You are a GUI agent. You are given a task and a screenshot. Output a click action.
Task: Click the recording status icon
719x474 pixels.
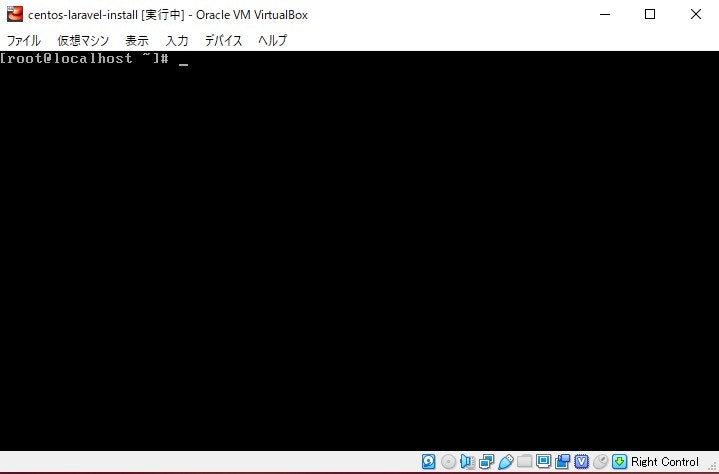pos(562,461)
